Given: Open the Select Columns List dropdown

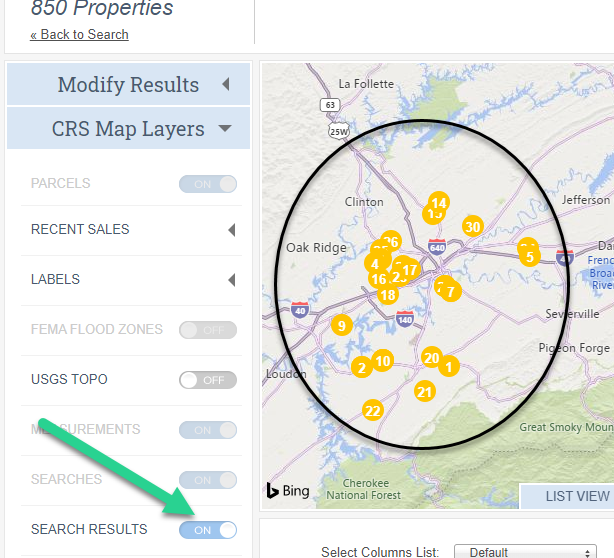Looking at the screenshot, I should click(525, 552).
